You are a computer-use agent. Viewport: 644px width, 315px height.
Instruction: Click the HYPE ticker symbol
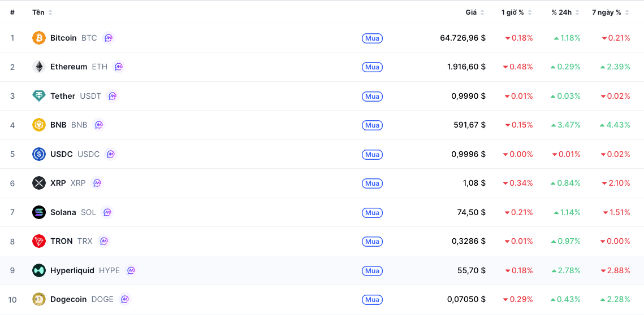click(x=109, y=270)
